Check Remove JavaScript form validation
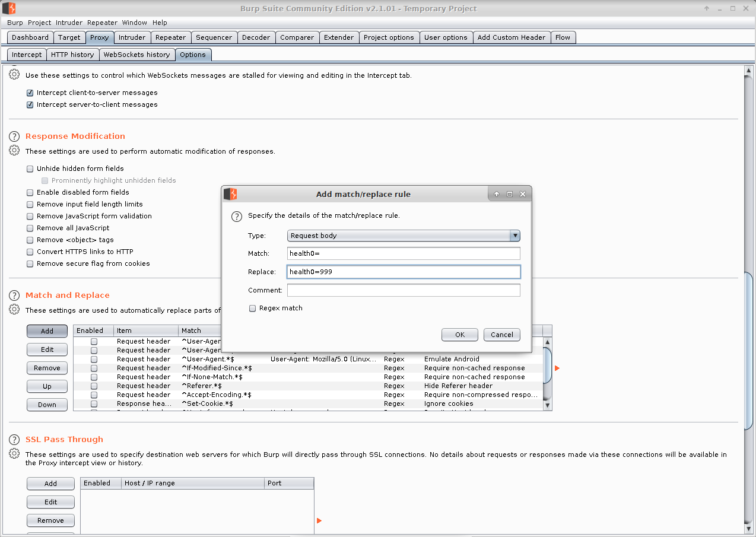 click(x=30, y=217)
